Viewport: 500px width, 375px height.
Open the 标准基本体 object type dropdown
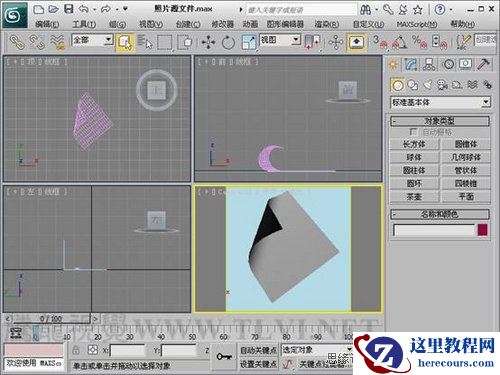coord(440,102)
